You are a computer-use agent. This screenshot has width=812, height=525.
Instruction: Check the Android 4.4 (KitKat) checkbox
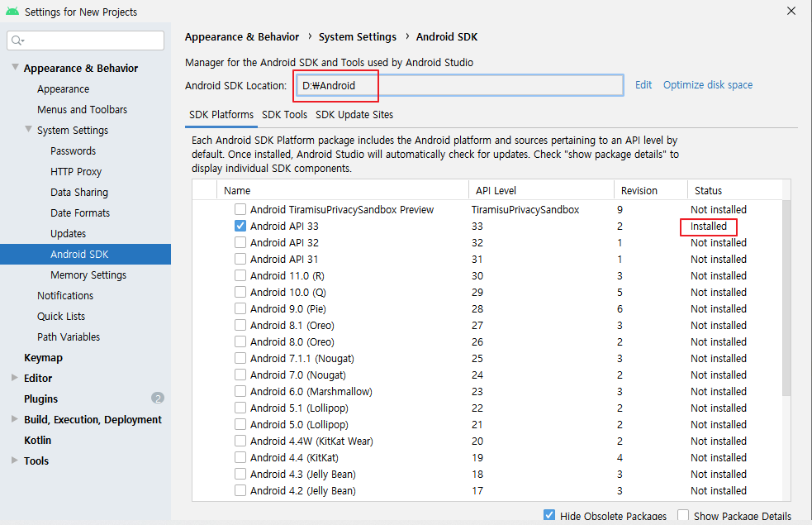240,458
